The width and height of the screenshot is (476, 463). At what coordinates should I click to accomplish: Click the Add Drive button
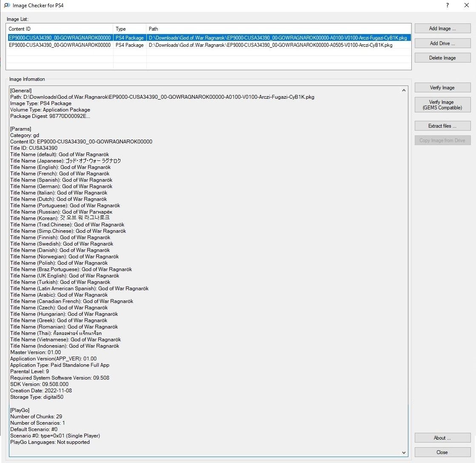(442, 43)
